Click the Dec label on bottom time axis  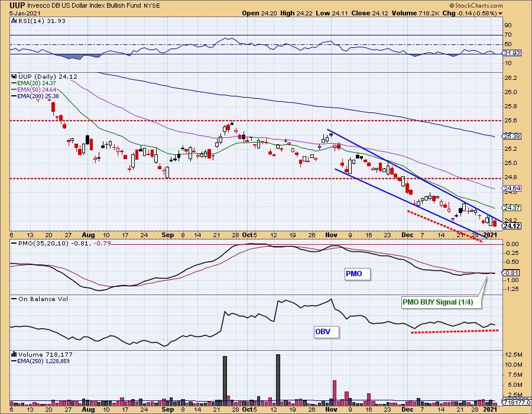(407, 409)
